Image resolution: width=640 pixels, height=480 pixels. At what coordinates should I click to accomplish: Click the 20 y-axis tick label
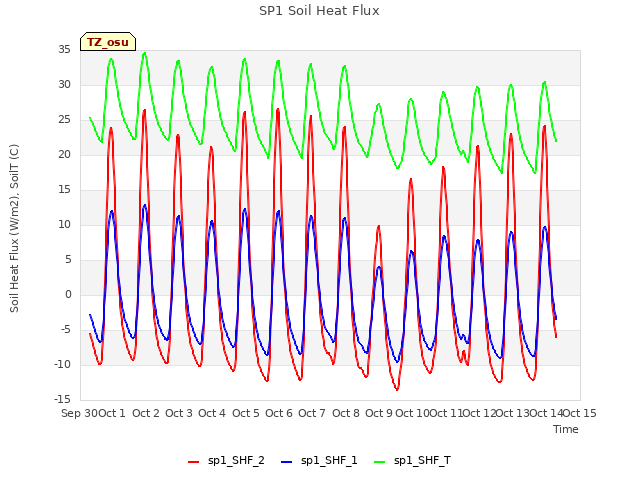coord(64,154)
